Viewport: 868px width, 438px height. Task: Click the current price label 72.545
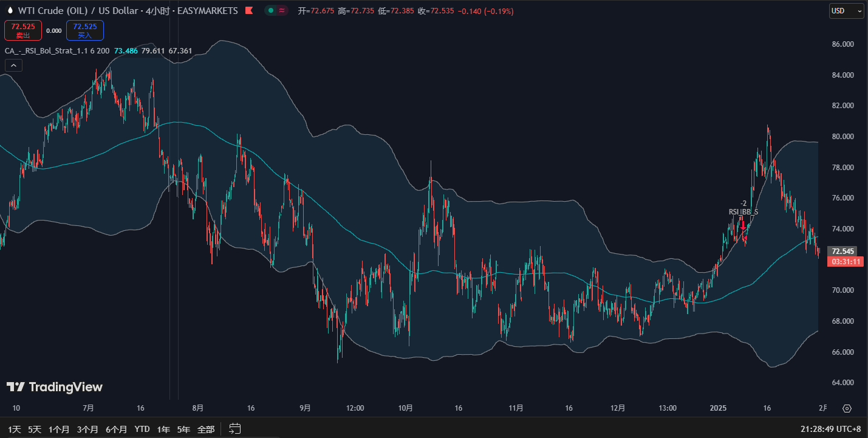click(843, 251)
